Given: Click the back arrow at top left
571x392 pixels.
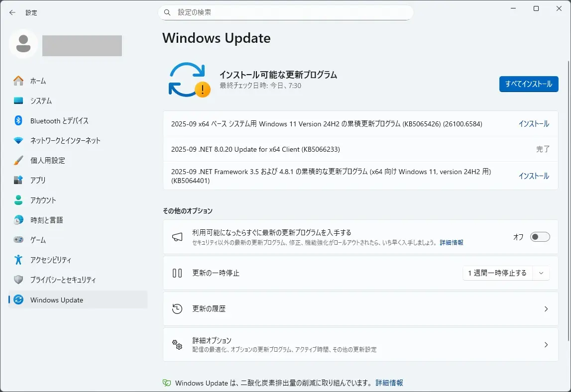Looking at the screenshot, I should tap(12, 12).
